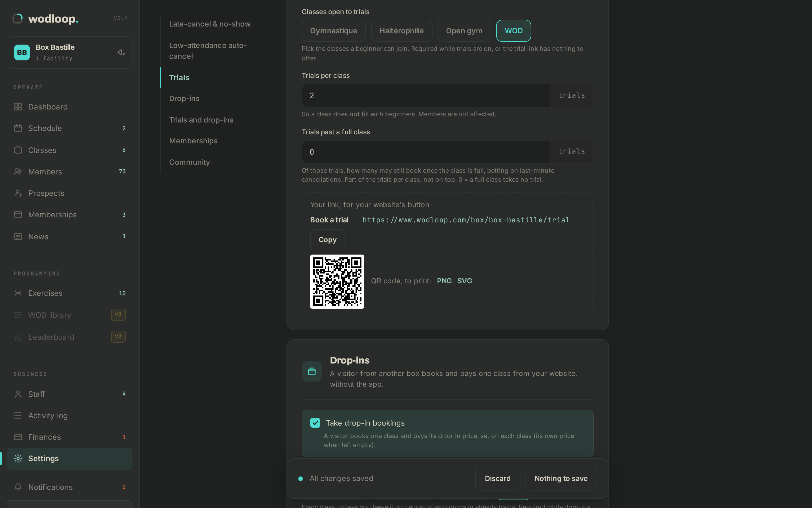Viewport: 812px width, 508px height.
Task: Click the Members count badge 73
Action: pyautogui.click(x=122, y=171)
